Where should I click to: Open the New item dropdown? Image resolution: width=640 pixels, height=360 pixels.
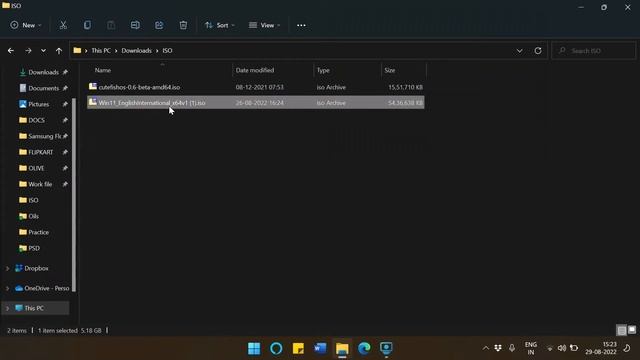(x=26, y=25)
